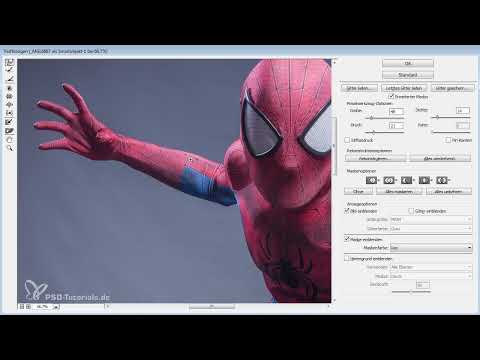Click the zoom in plus button
The width and height of the screenshot is (480, 360).
(x=28, y=306)
